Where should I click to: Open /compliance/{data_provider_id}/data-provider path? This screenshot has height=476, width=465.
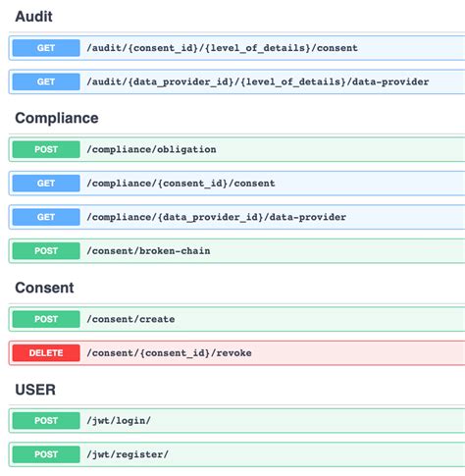216,217
